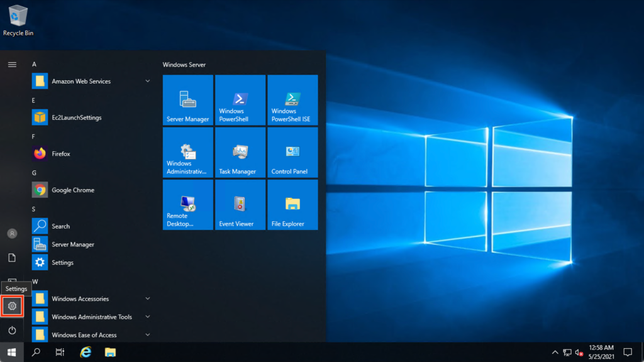
Task: Open Windows Administrative Tools tile
Action: tap(187, 152)
